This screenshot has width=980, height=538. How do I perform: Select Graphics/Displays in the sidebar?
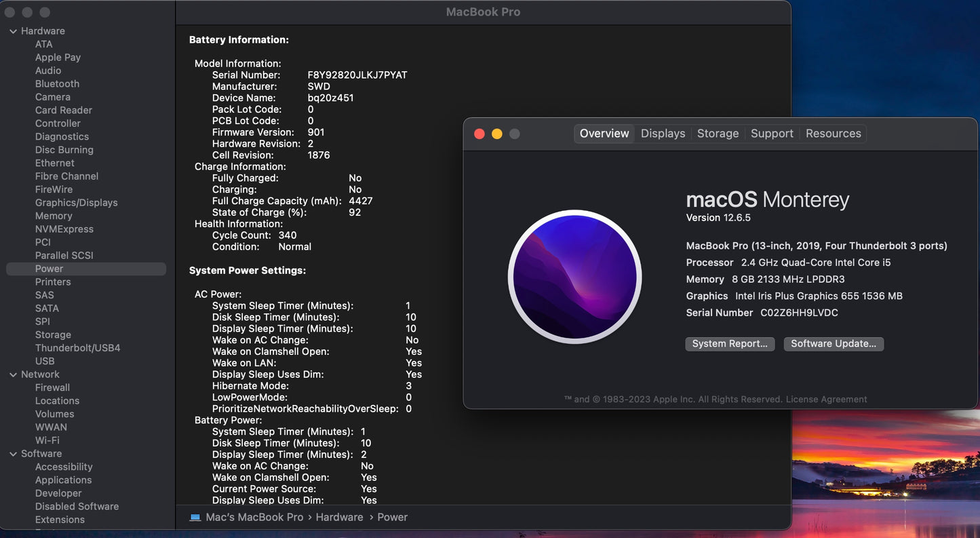[77, 203]
